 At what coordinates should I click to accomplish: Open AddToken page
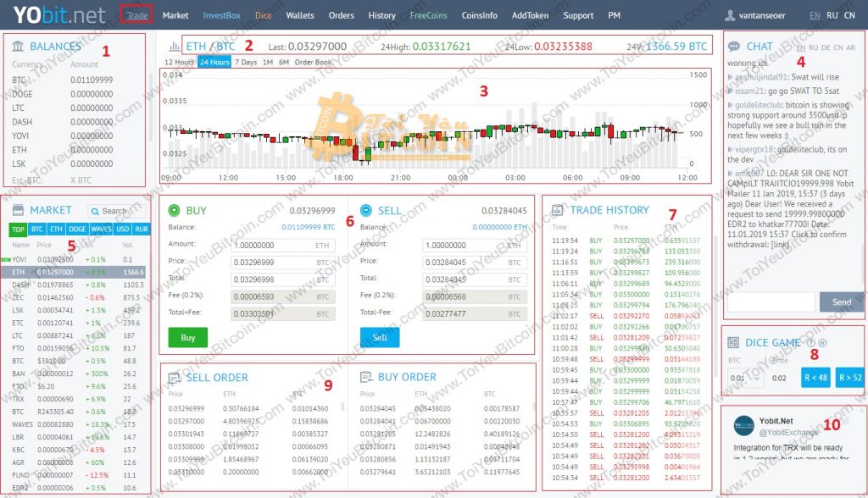point(530,15)
